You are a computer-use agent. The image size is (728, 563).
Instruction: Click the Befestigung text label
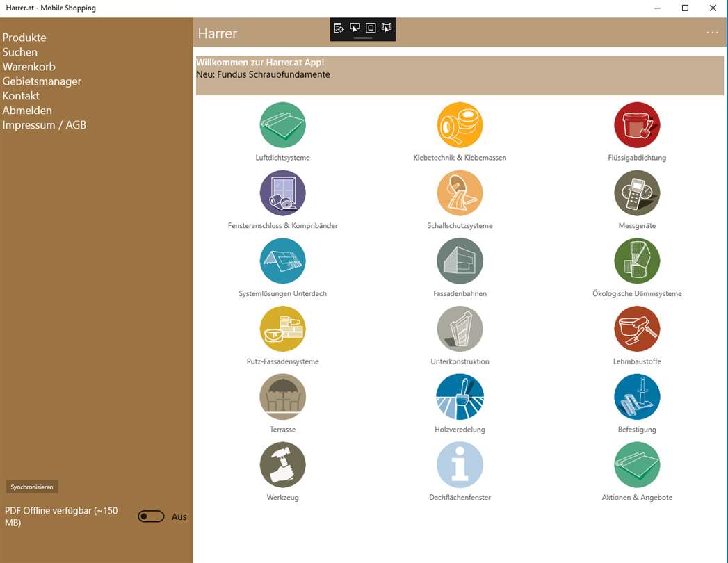click(x=637, y=430)
